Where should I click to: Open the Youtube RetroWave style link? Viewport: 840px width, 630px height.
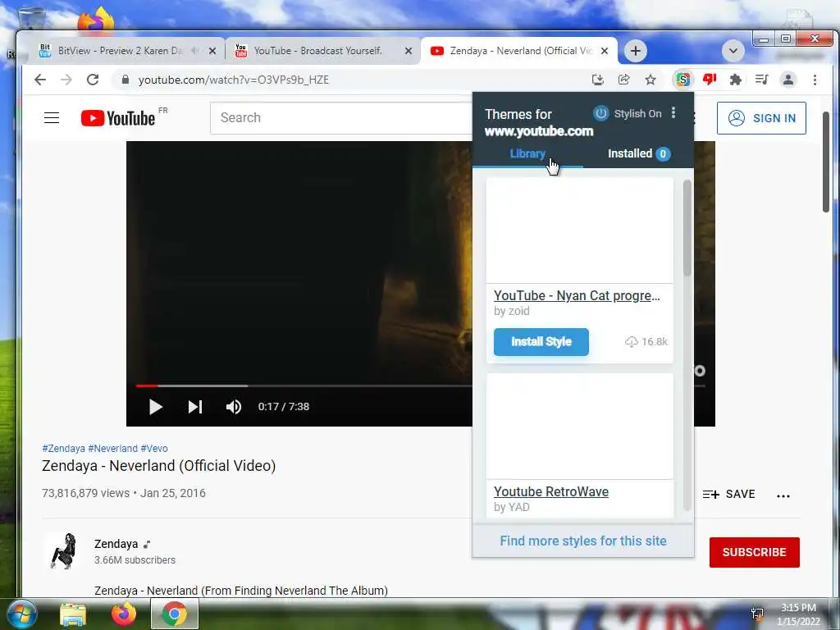pyautogui.click(x=550, y=492)
